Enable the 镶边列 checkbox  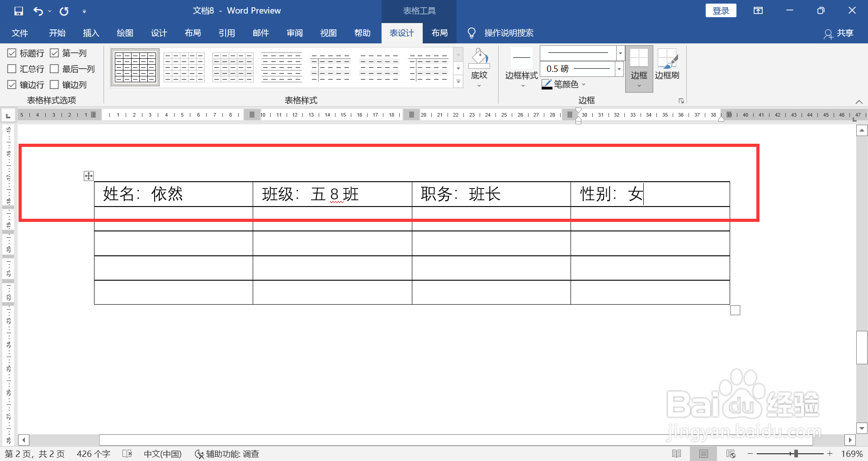coord(54,85)
